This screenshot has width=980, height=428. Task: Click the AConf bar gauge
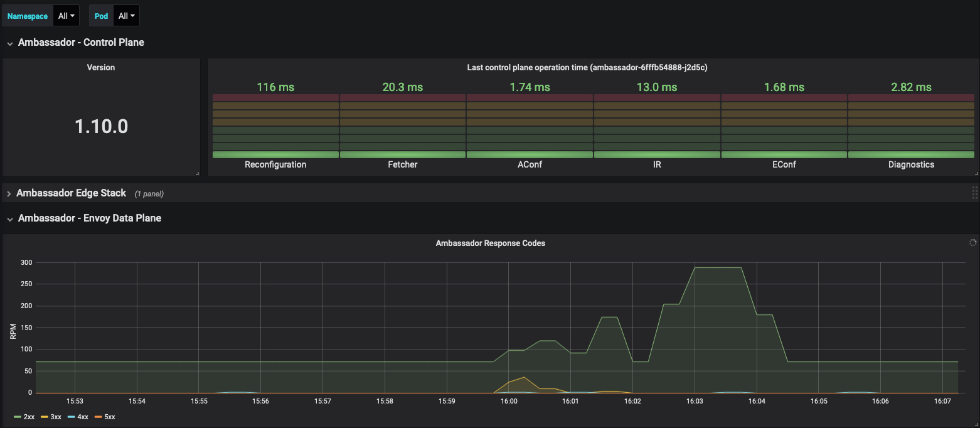[x=530, y=126]
